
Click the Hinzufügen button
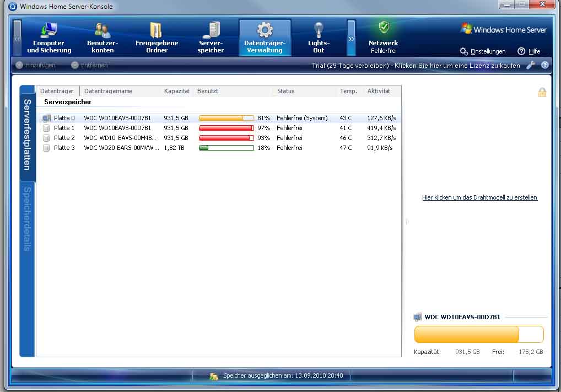point(35,65)
